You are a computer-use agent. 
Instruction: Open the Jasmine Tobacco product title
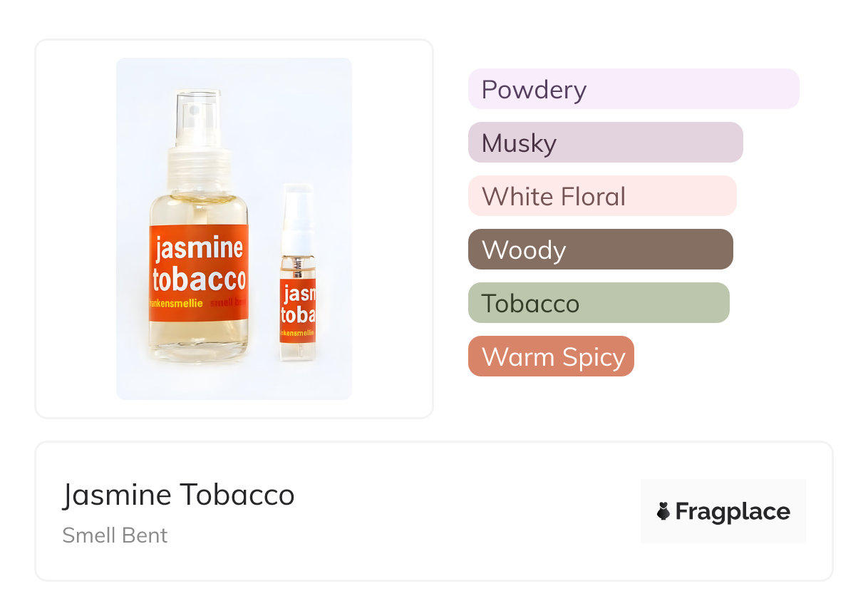(178, 495)
